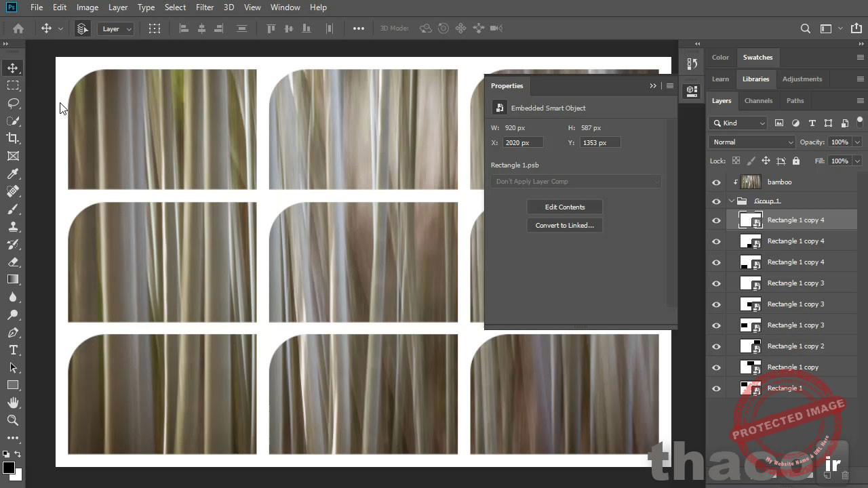Open the Filter menu
The height and width of the screenshot is (488, 868).
204,7
